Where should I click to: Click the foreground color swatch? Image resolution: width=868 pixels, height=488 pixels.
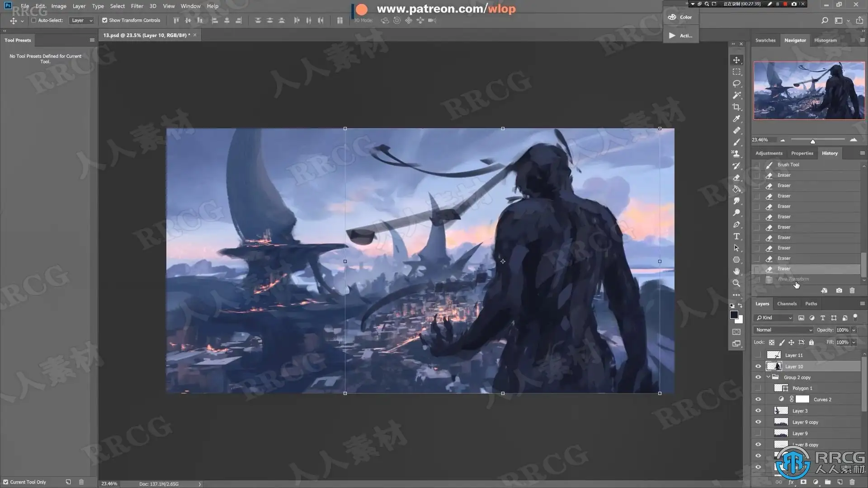coord(734,315)
